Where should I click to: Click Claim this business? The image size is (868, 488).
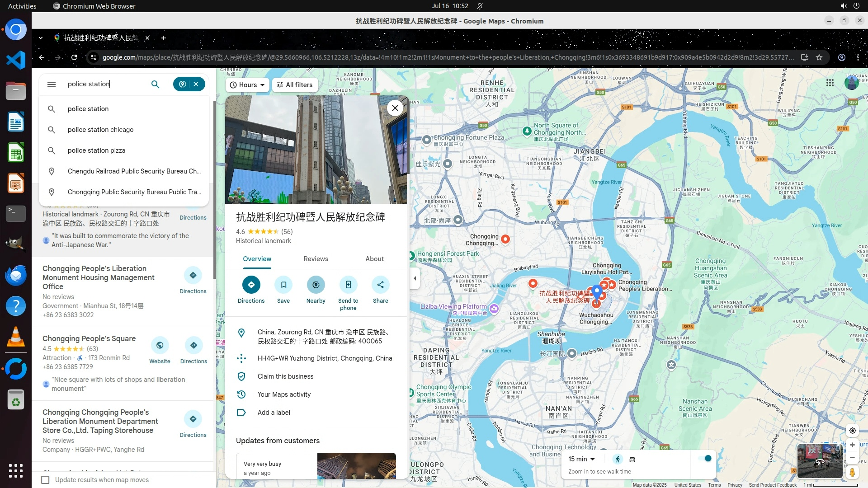pos(285,376)
